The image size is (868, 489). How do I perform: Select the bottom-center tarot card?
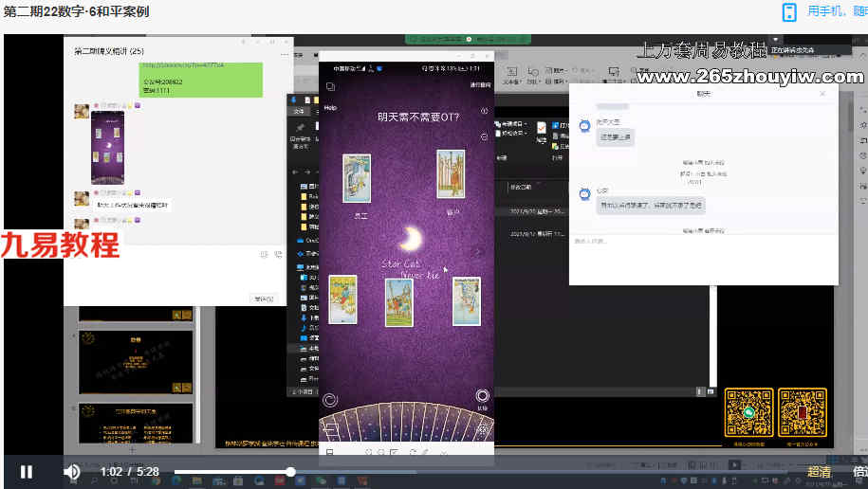(399, 302)
